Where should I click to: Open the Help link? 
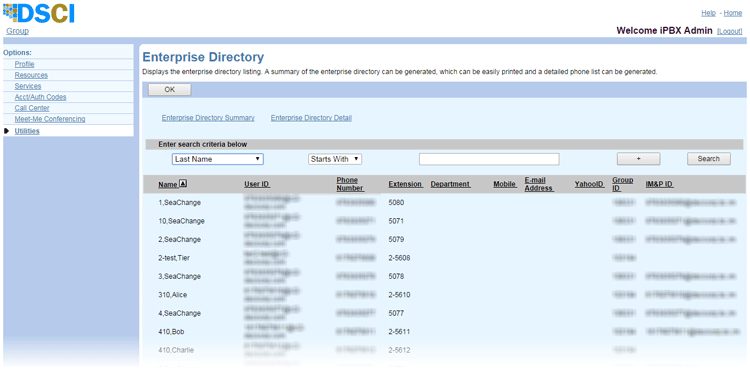[x=708, y=13]
